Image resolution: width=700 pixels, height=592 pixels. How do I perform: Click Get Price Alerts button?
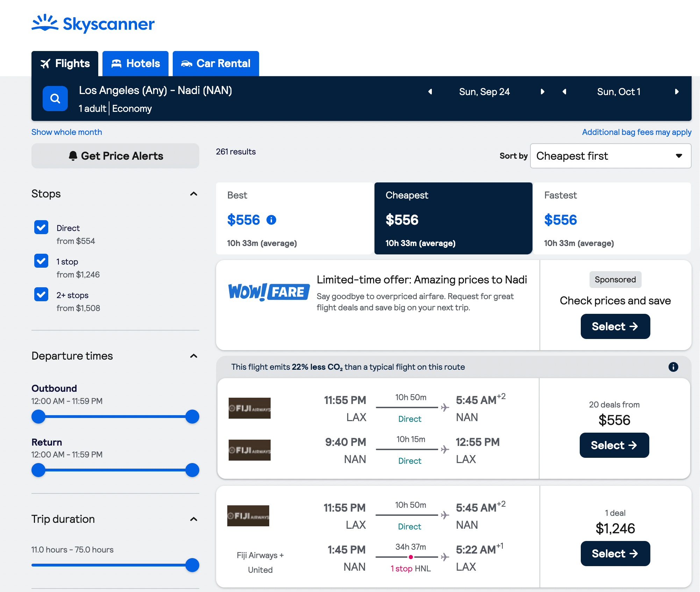point(115,156)
